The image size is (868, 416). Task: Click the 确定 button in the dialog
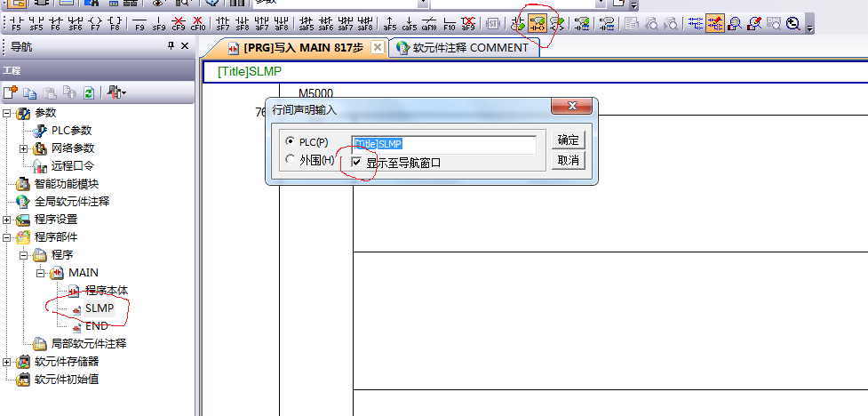[x=568, y=140]
